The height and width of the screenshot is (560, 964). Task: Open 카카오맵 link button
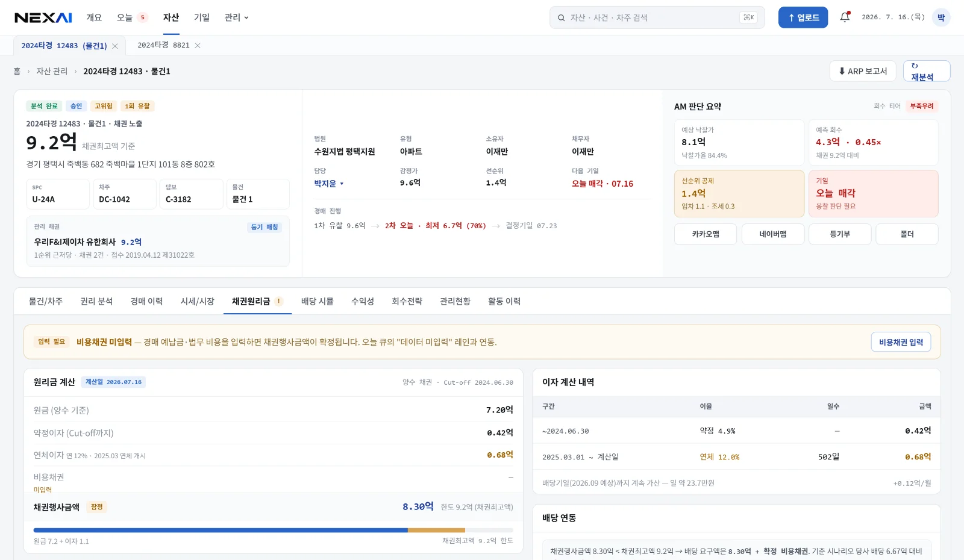(706, 234)
